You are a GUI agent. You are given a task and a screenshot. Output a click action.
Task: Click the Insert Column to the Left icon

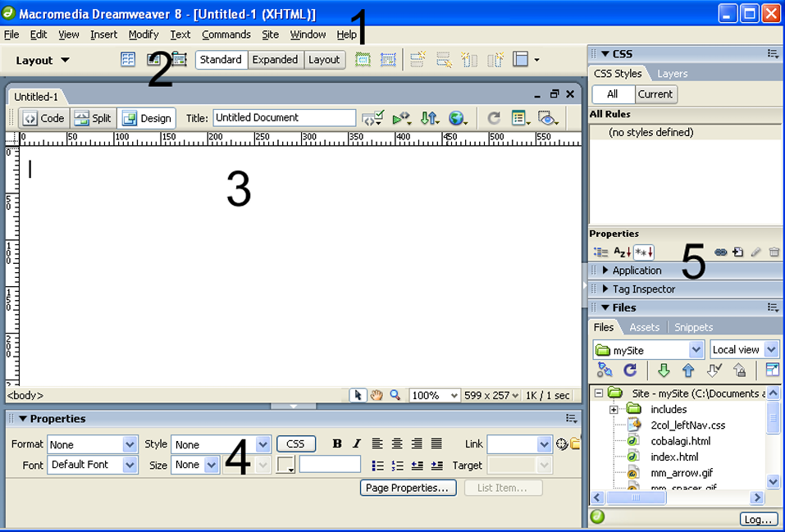pyautogui.click(x=469, y=60)
